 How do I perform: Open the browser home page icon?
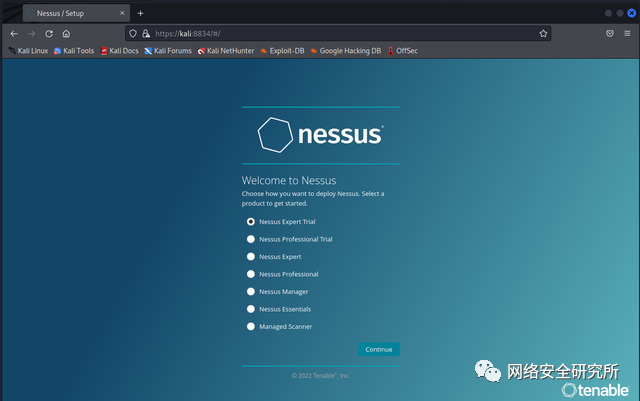[66, 33]
